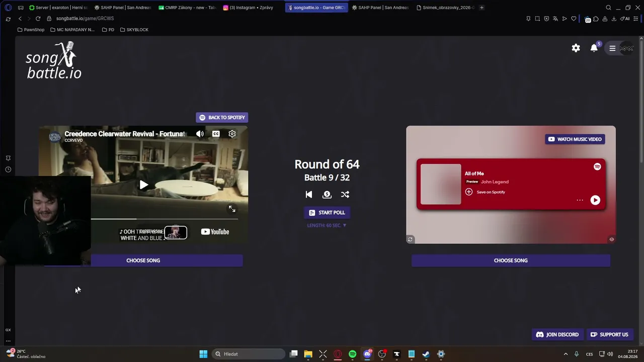
Task: Show hidden system tray icons
Action: pos(566,354)
